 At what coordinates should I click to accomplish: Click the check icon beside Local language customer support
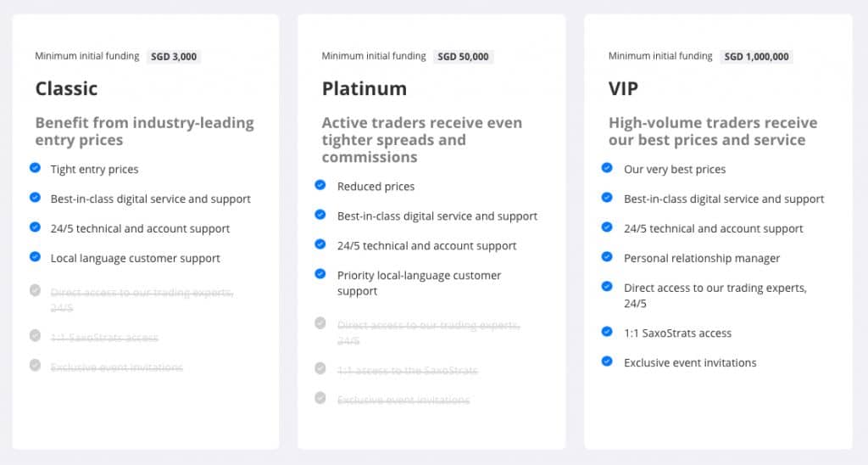(x=35, y=256)
